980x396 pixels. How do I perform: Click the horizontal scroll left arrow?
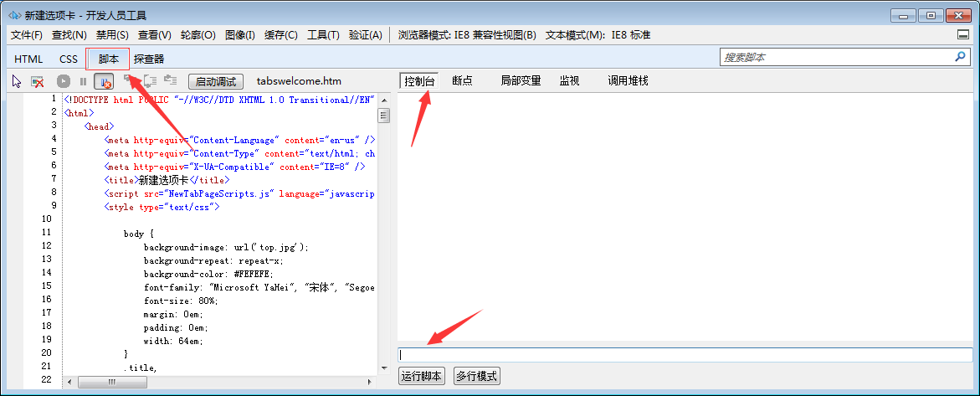pyautogui.click(x=69, y=382)
